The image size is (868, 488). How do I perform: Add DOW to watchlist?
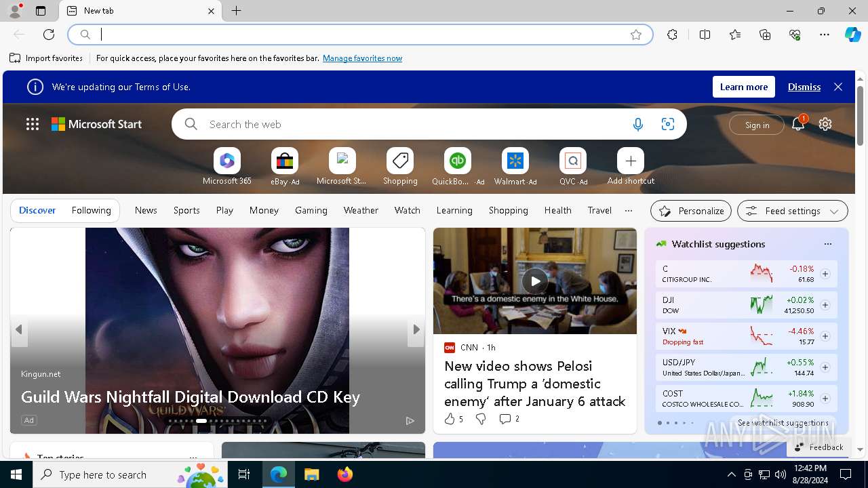[x=825, y=305]
